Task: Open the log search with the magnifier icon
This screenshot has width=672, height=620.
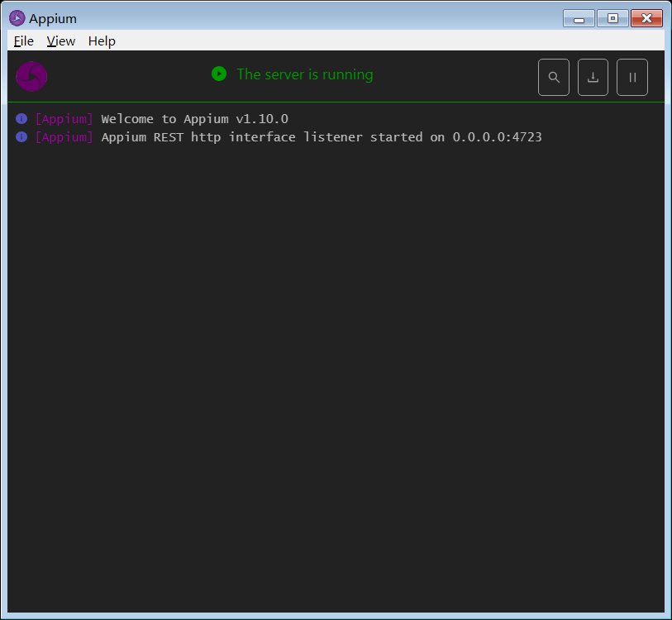Action: point(554,77)
